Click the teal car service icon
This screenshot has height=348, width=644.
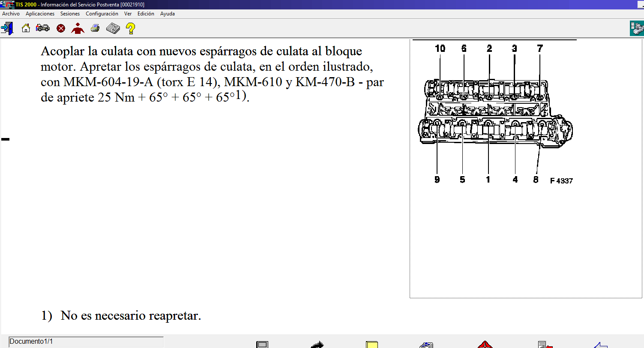pos(636,29)
